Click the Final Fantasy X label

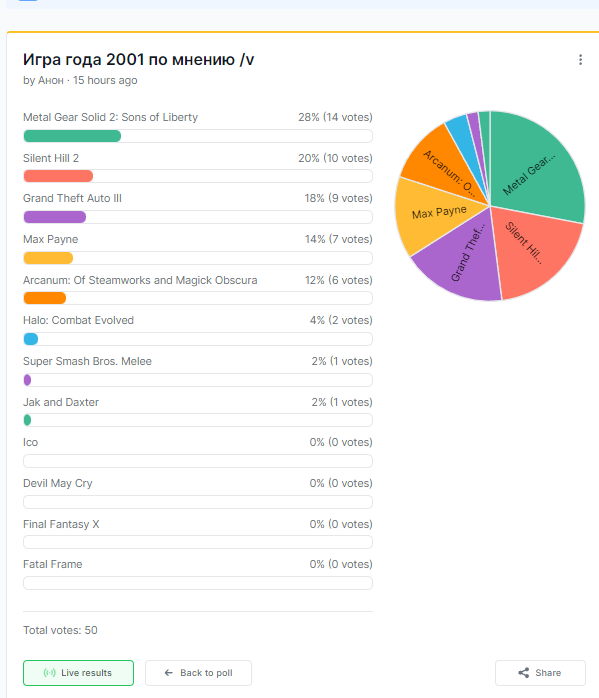[61, 524]
